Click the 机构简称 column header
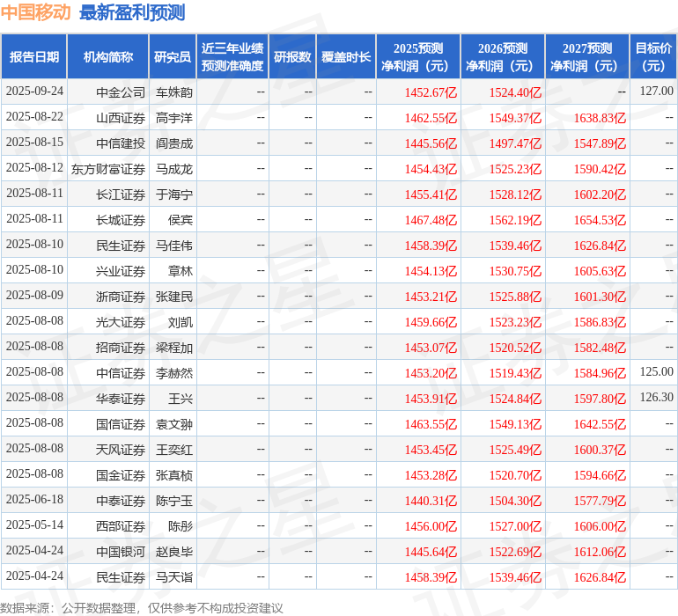This screenshot has width=678, height=616. (107, 57)
